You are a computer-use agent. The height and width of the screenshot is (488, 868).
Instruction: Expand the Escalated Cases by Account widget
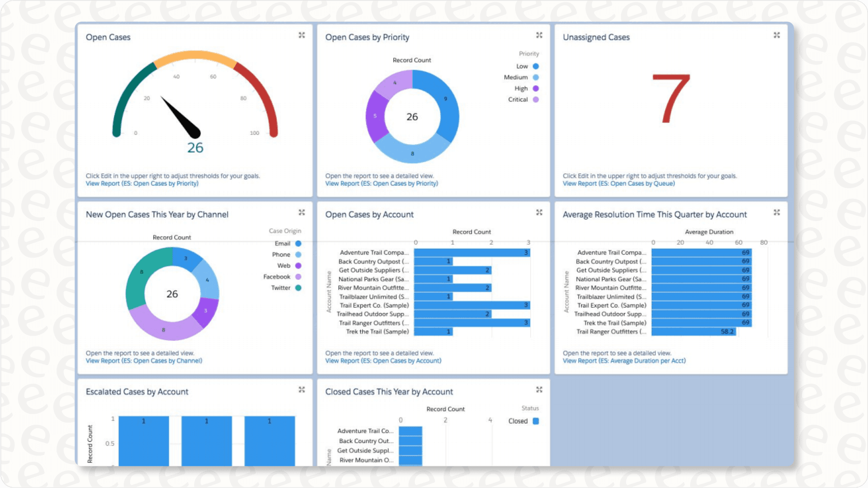click(302, 390)
